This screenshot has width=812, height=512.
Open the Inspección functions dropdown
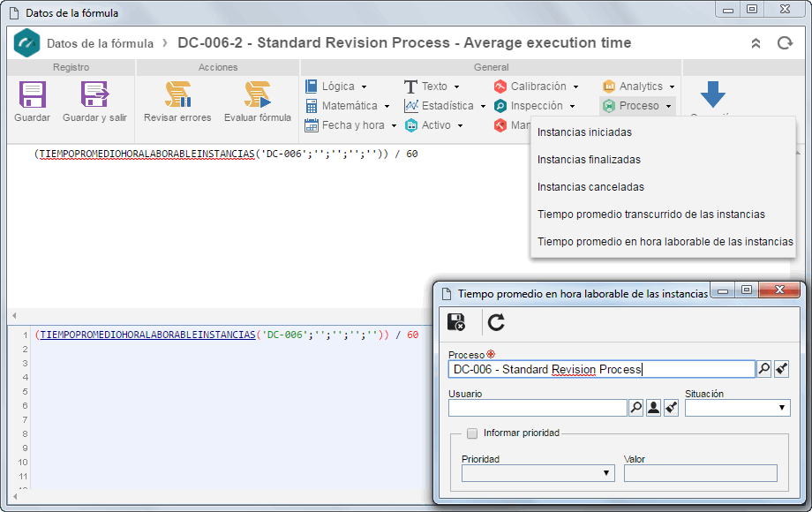534,106
